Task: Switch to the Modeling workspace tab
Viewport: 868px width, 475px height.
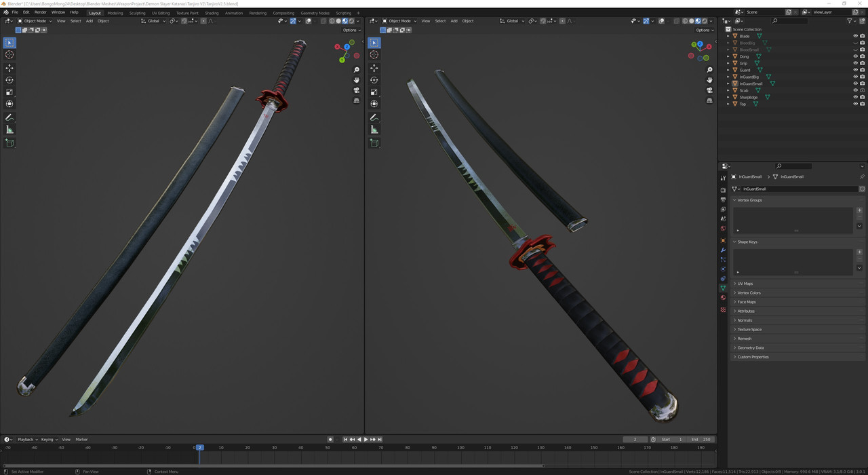Action: point(115,13)
